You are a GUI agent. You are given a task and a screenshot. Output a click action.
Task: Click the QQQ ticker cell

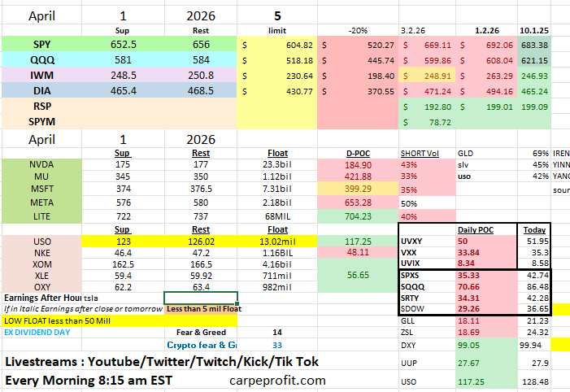(41, 59)
